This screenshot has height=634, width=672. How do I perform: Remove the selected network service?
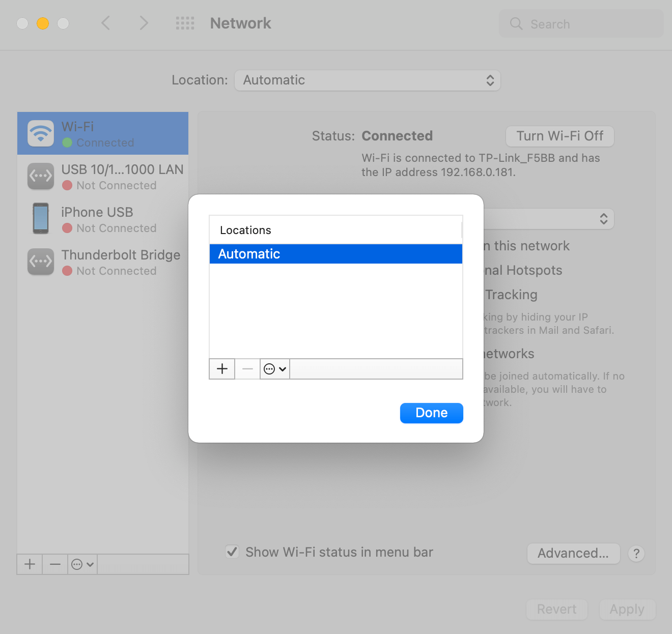[55, 564]
